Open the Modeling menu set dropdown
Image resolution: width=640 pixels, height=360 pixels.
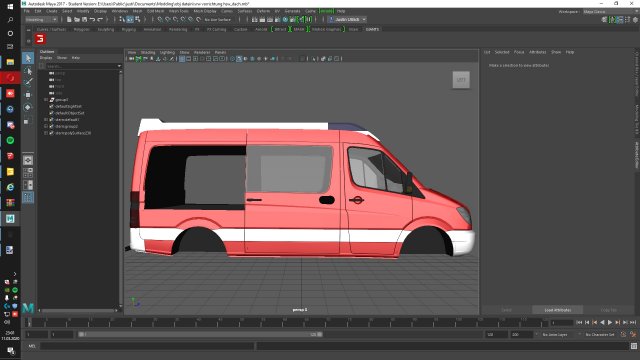coord(41,19)
